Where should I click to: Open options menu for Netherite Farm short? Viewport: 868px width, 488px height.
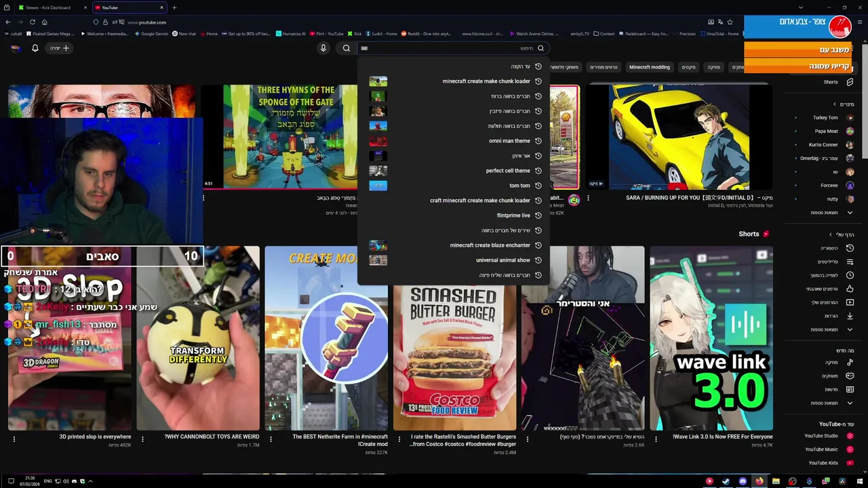coord(271,439)
